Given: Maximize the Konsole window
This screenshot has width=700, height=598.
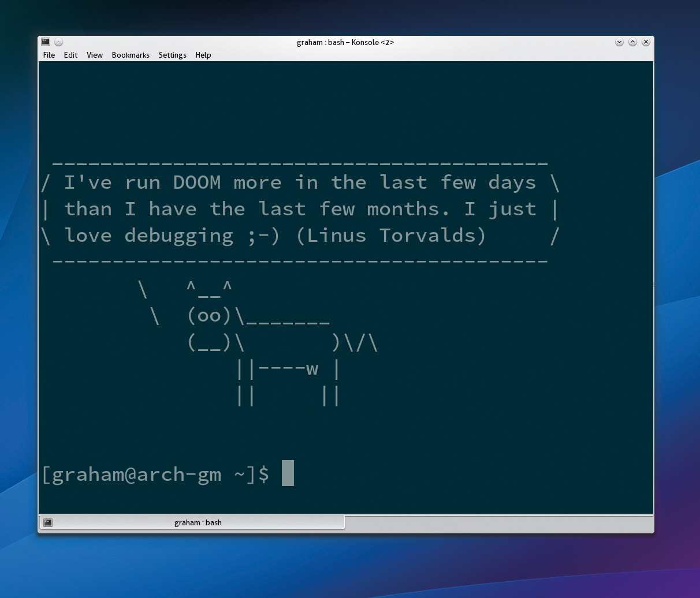Looking at the screenshot, I should coord(632,42).
